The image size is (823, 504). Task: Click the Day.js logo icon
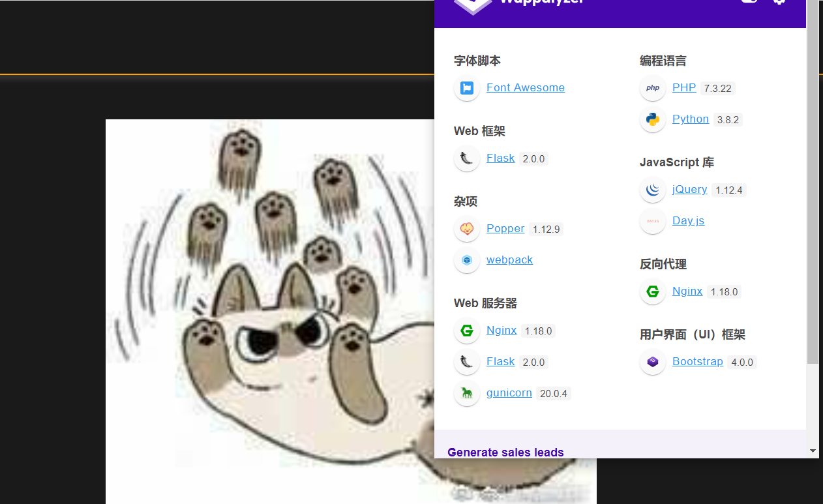click(x=653, y=221)
